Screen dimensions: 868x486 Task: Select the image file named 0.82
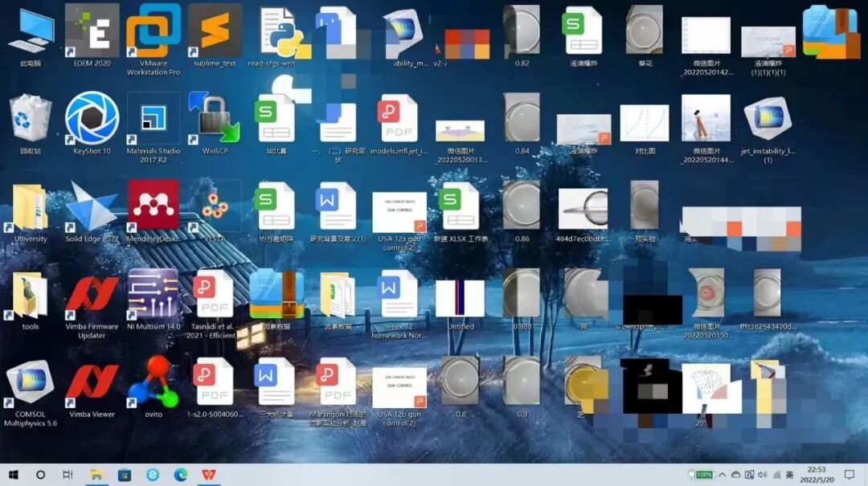522,36
